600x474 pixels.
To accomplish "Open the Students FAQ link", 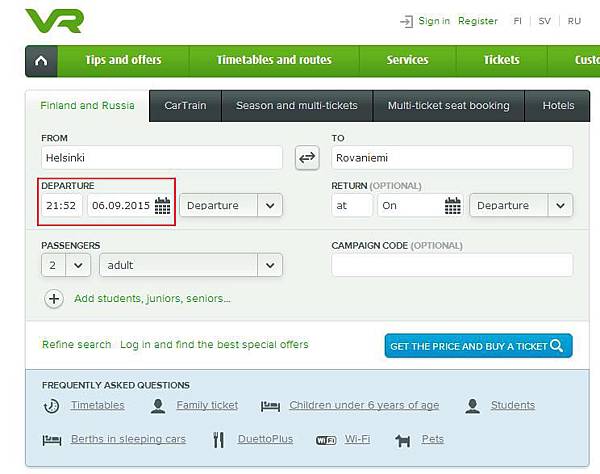I will [x=513, y=406].
